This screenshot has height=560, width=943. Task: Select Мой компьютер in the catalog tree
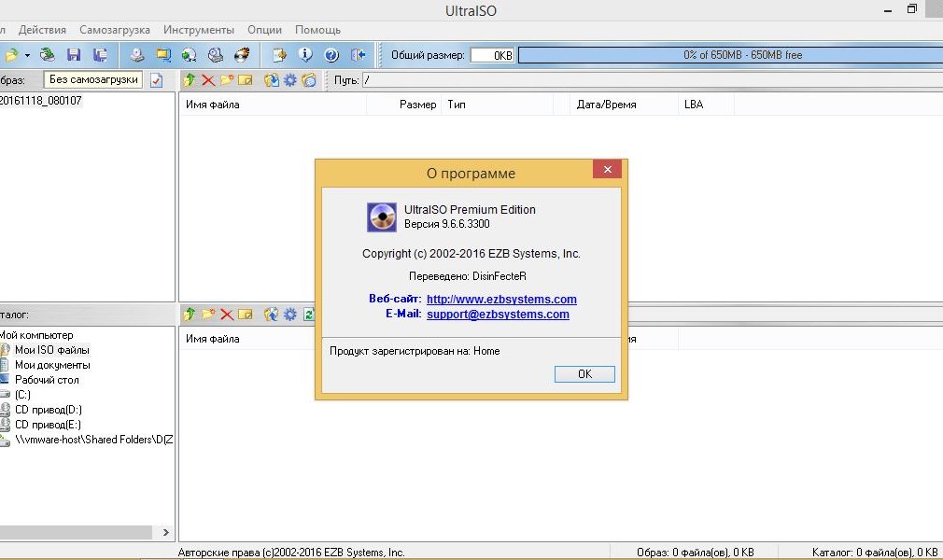(36, 335)
